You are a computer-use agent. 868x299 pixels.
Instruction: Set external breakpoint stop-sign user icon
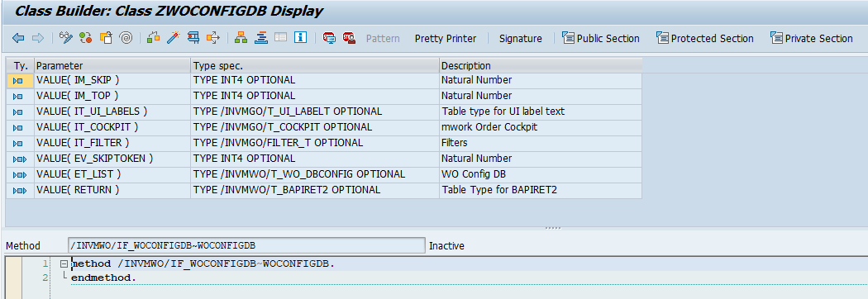click(349, 38)
